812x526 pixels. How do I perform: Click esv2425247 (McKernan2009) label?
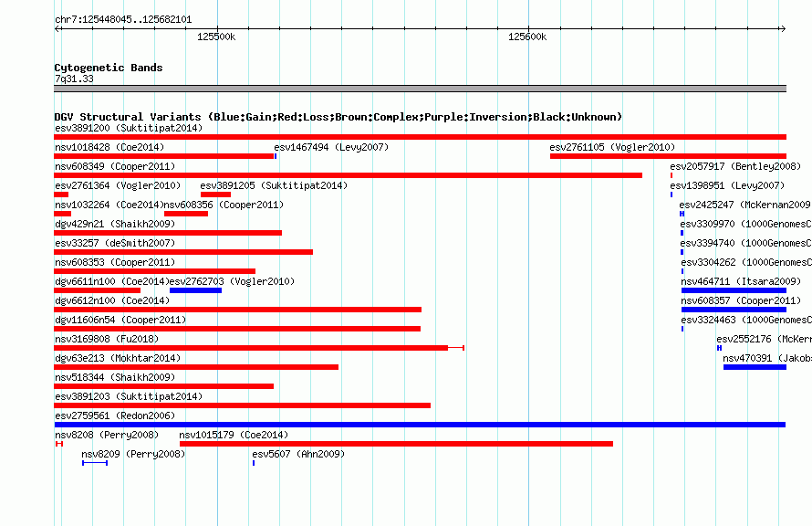pyautogui.click(x=745, y=205)
